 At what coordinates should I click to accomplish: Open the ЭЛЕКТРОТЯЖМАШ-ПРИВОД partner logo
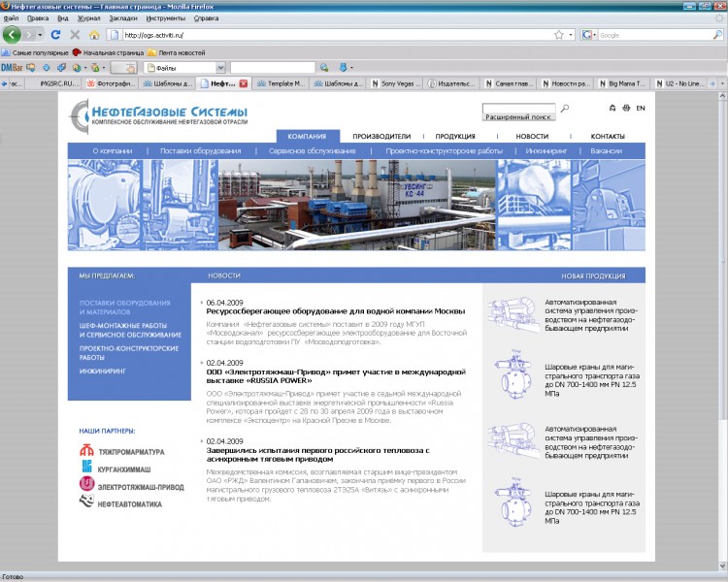click(132, 485)
